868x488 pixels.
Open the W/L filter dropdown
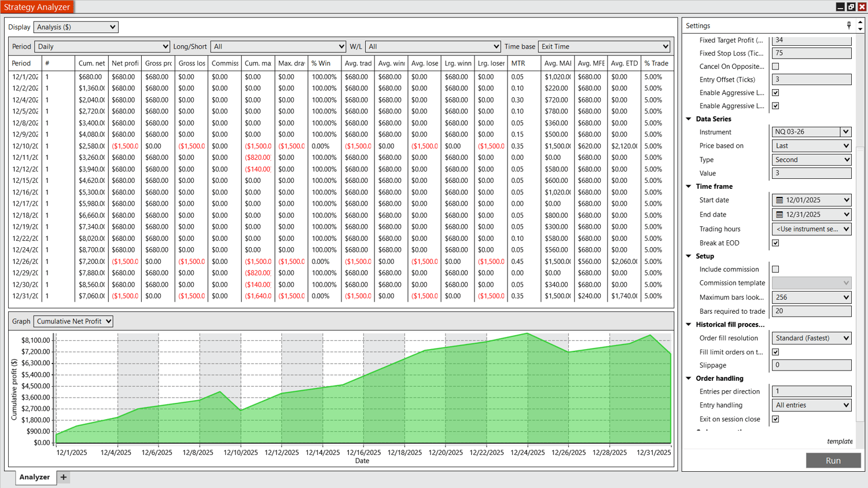[433, 46]
